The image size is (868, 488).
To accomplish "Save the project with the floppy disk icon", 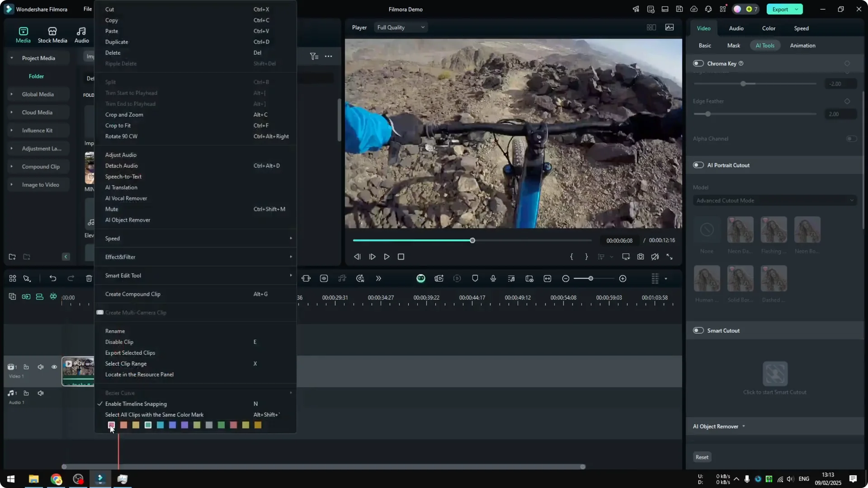I will click(679, 9).
